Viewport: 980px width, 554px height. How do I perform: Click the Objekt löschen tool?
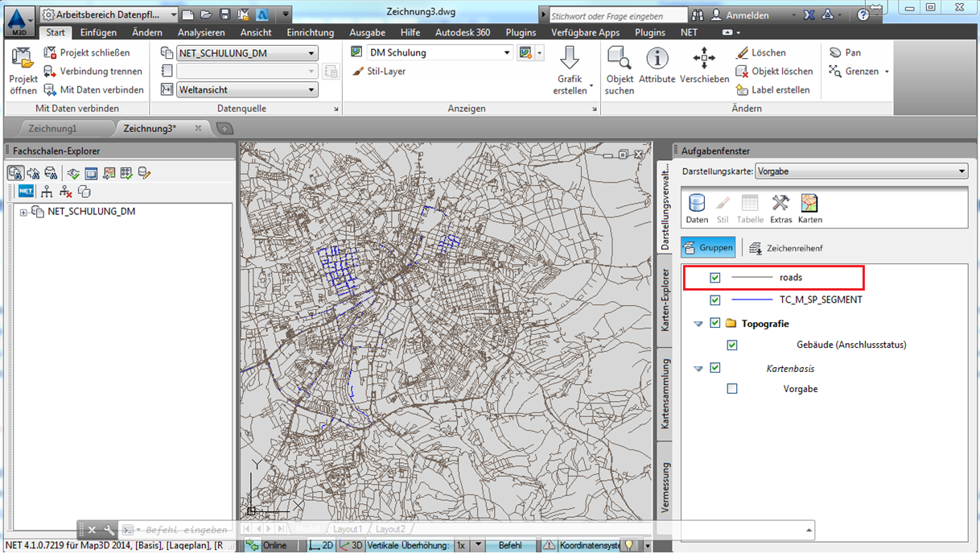(x=774, y=71)
